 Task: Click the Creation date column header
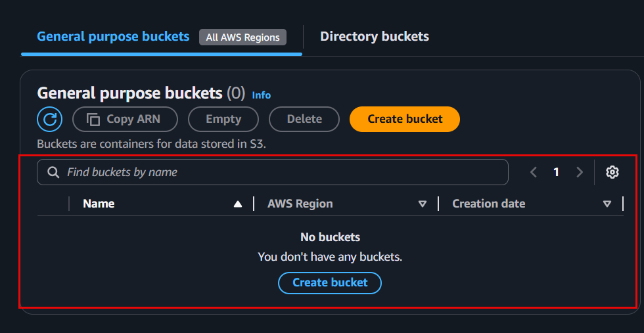click(x=489, y=204)
